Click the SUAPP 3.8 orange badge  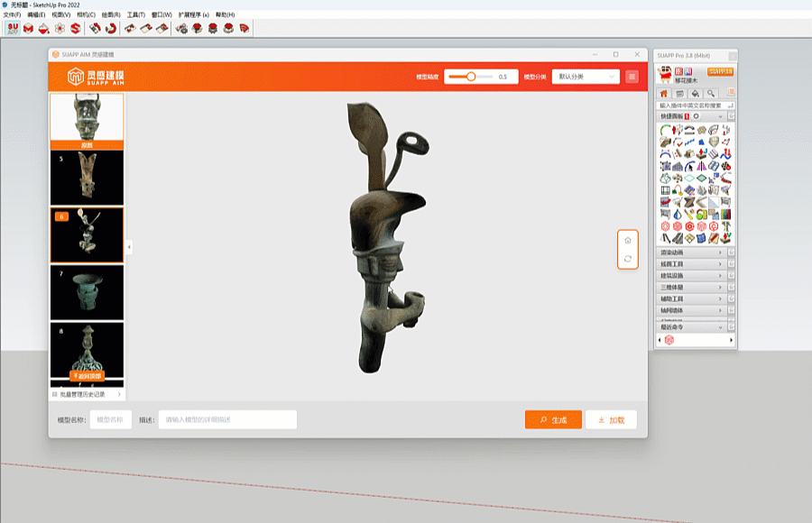720,70
